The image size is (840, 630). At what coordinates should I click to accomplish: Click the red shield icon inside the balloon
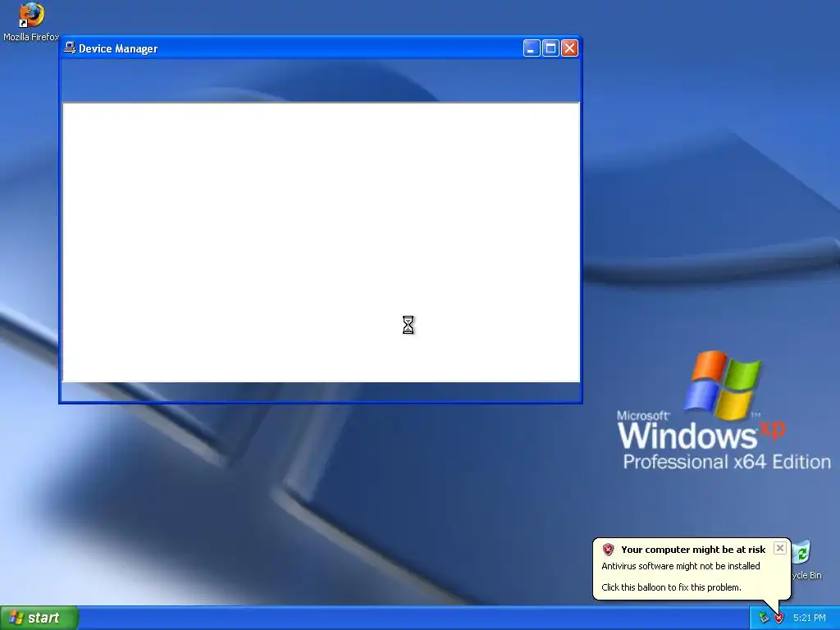pos(608,550)
